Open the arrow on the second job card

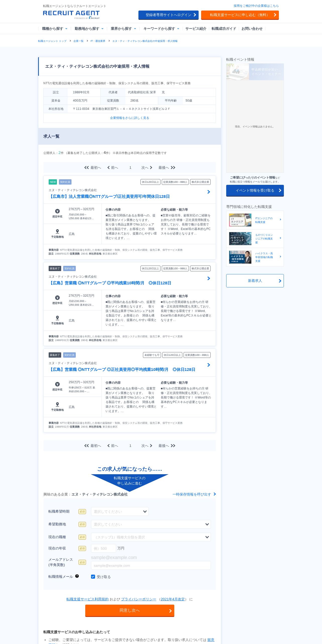click(209, 278)
